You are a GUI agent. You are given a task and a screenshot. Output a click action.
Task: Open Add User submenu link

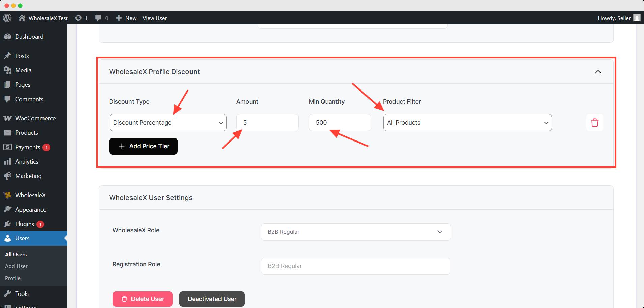click(16, 266)
